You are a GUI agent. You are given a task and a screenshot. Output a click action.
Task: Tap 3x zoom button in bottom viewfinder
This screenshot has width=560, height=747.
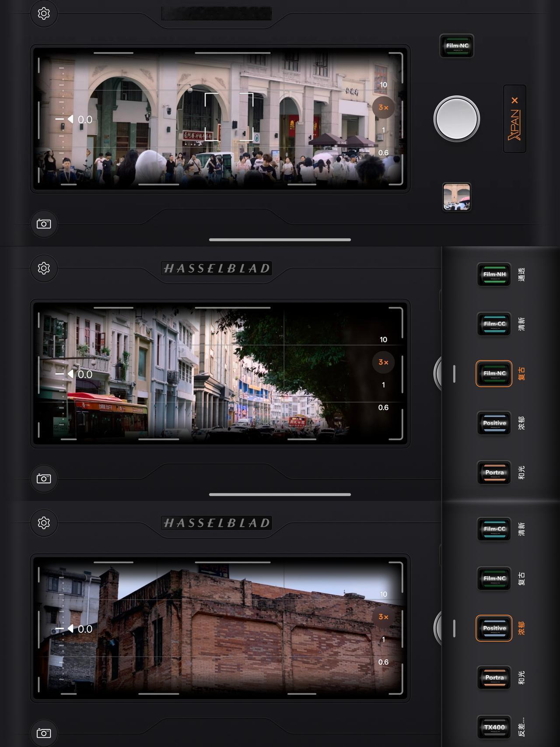383,617
